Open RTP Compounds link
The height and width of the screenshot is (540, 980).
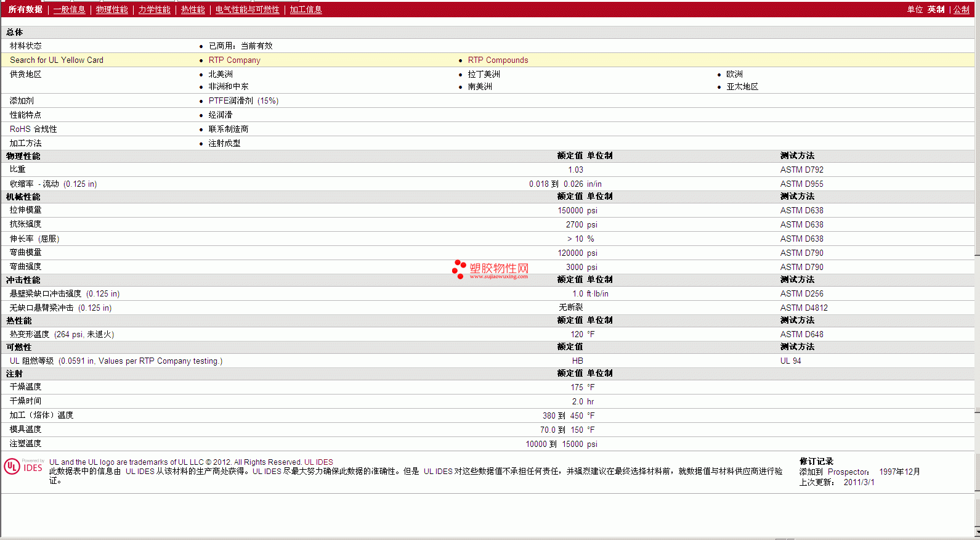pyautogui.click(x=498, y=60)
